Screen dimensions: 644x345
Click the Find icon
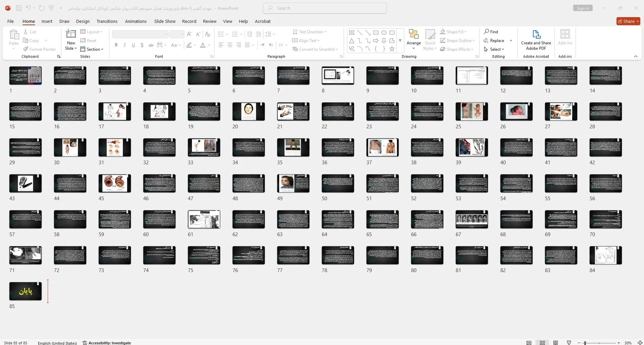pyautogui.click(x=491, y=32)
